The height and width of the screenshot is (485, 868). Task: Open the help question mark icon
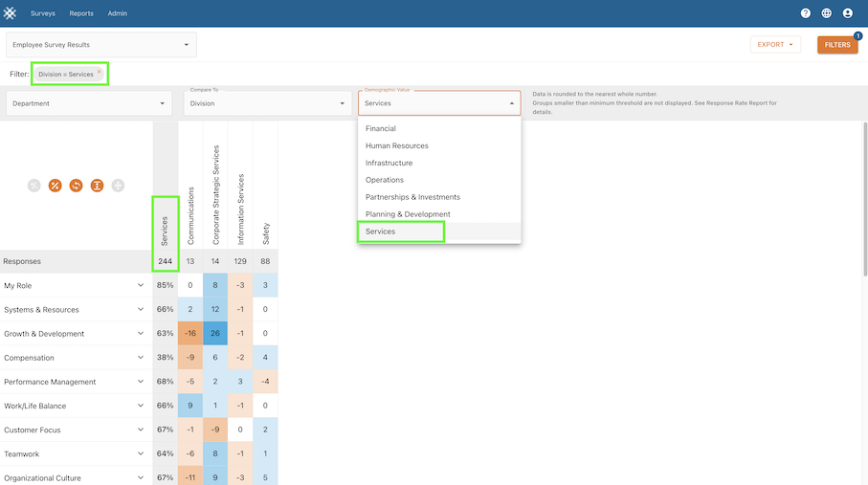806,13
